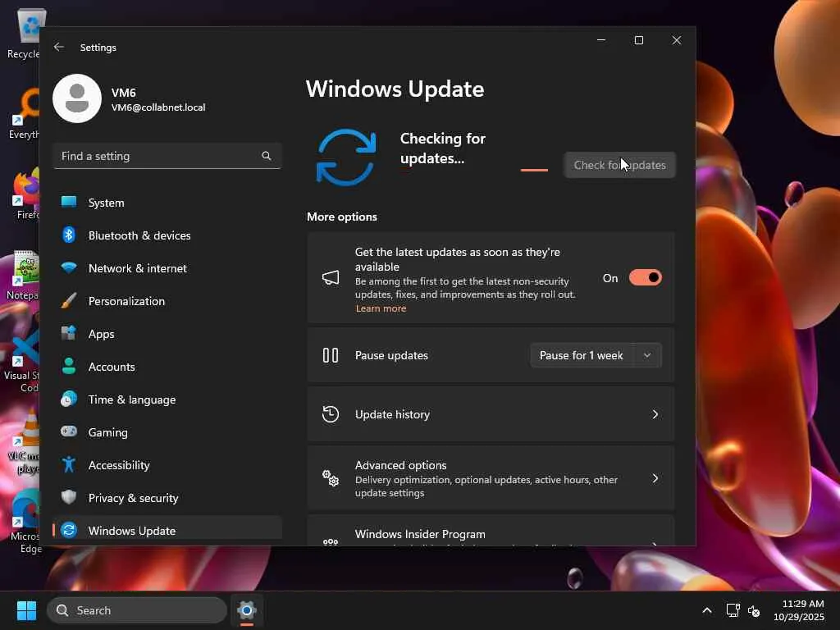840x630 pixels.
Task: Minimize the Settings window
Action: tap(601, 40)
